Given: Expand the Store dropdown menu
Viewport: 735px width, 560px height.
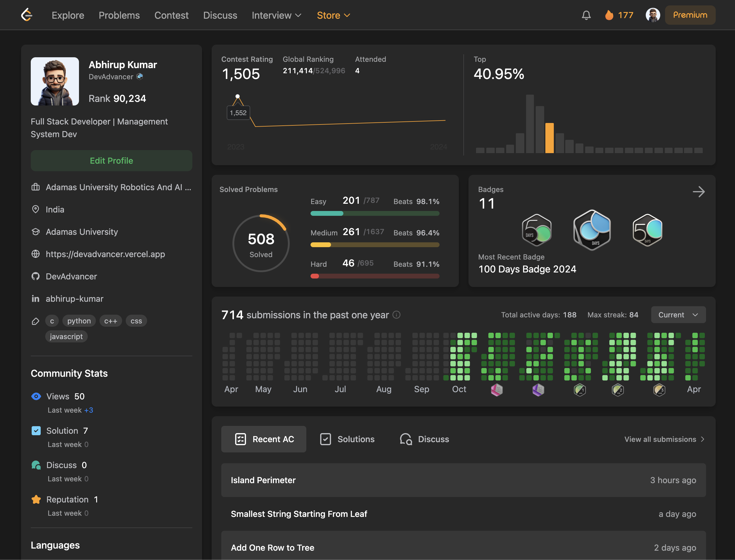Looking at the screenshot, I should click(x=333, y=15).
